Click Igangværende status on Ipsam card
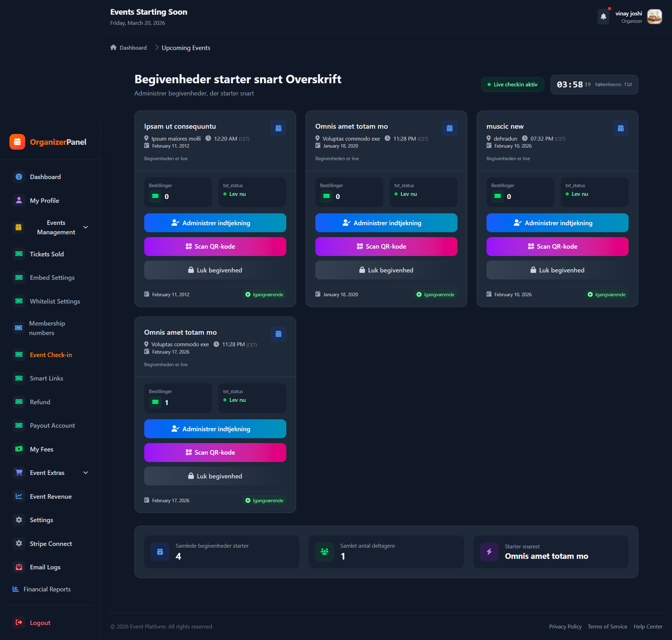This screenshot has height=640, width=672. tap(265, 294)
